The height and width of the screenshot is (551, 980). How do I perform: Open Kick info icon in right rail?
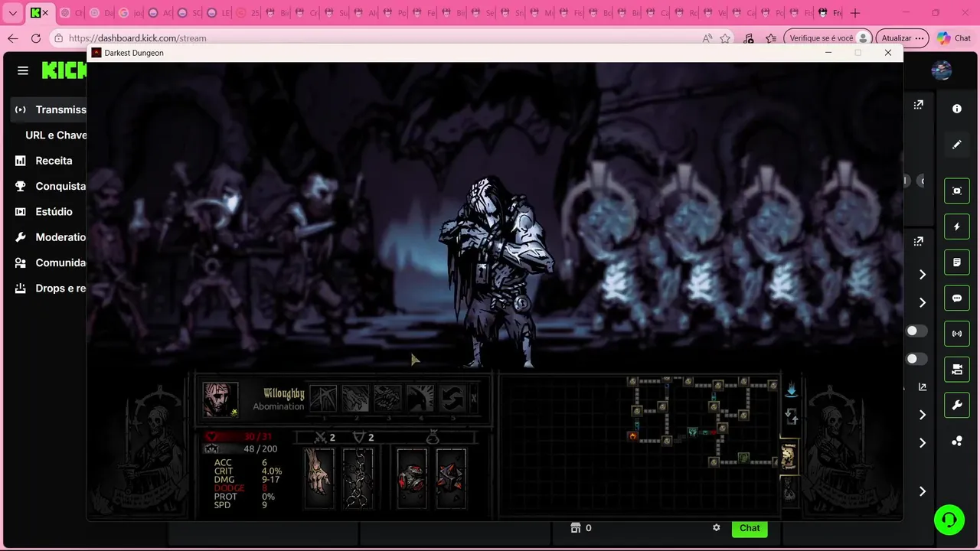pos(957,109)
